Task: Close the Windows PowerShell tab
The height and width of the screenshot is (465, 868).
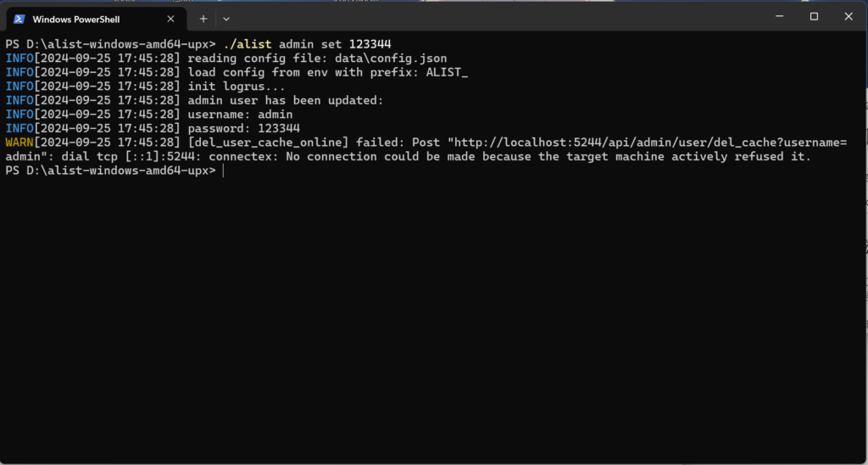Action: (170, 19)
